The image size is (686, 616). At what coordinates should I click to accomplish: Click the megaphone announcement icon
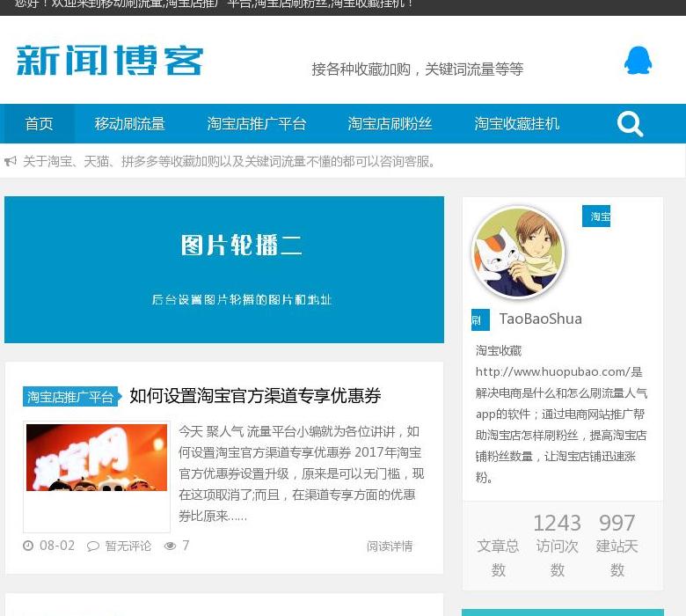[x=11, y=162]
